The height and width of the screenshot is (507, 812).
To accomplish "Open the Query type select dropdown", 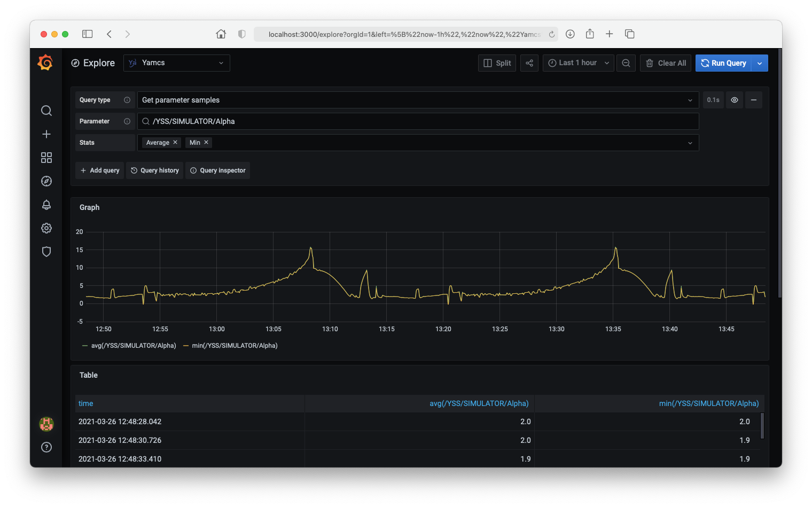I will (x=418, y=100).
